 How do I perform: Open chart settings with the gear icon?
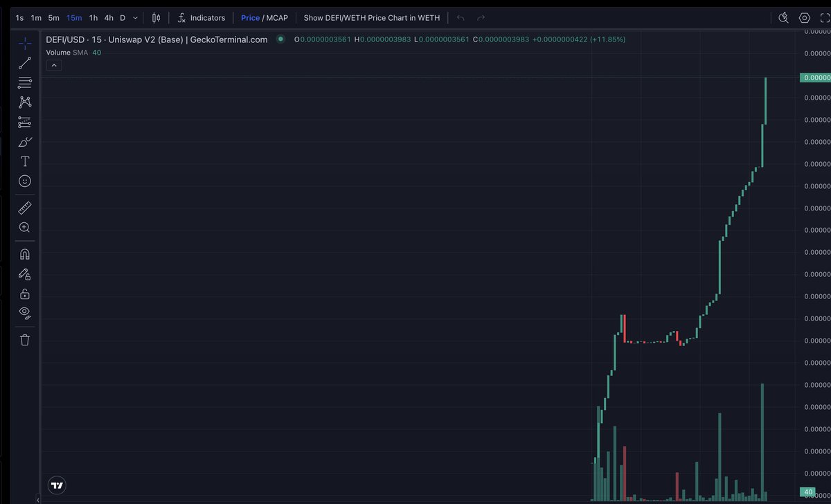point(804,17)
